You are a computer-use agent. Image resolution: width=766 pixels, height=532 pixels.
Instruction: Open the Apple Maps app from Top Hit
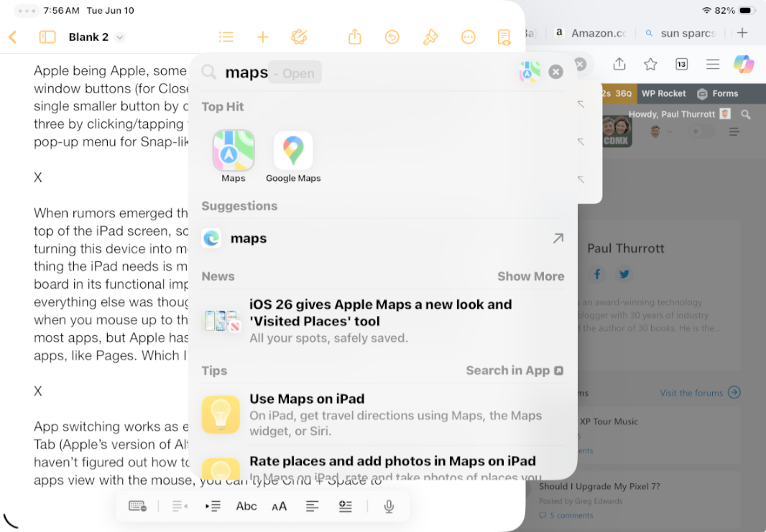point(234,151)
